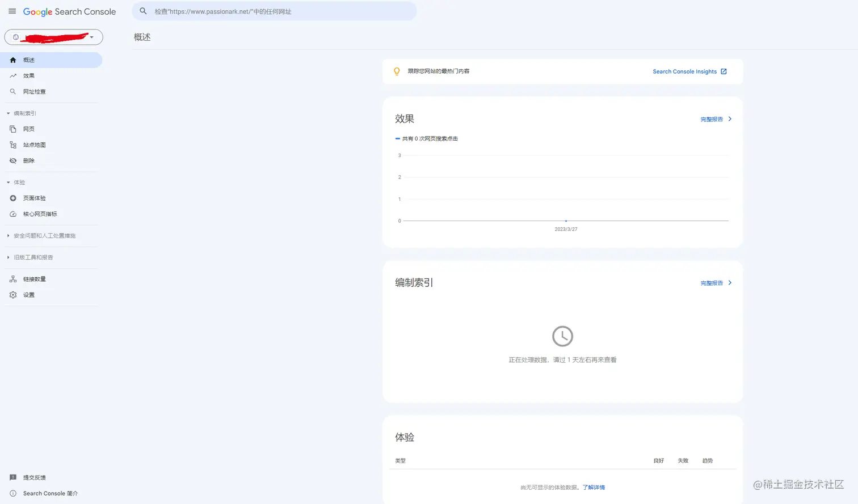Image resolution: width=858 pixels, height=504 pixels.
Task: Click the clock icon in 编制索引 card
Action: tap(562, 336)
